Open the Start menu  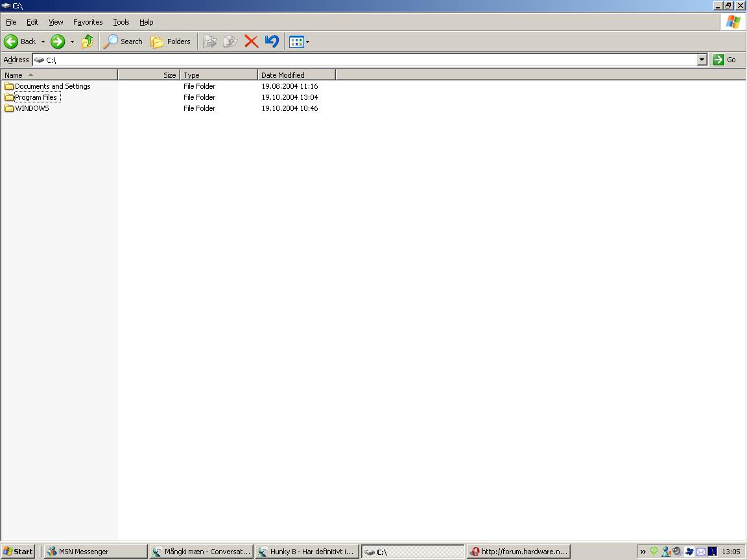click(18, 552)
